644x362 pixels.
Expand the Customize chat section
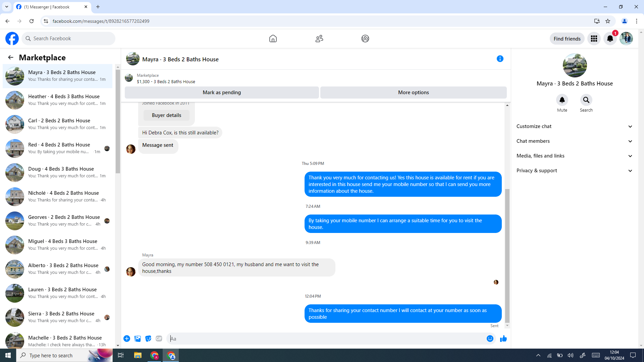click(x=575, y=126)
